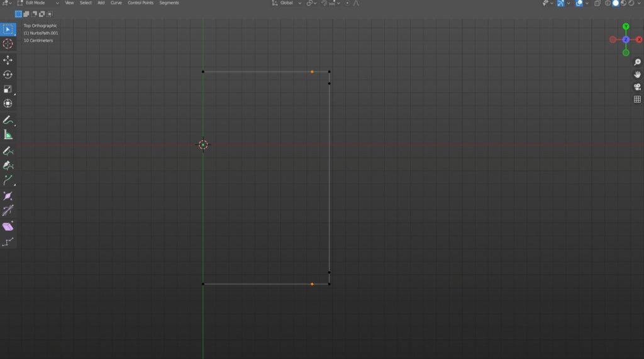Open the Curve menu
This screenshot has width=644, height=359.
click(116, 3)
